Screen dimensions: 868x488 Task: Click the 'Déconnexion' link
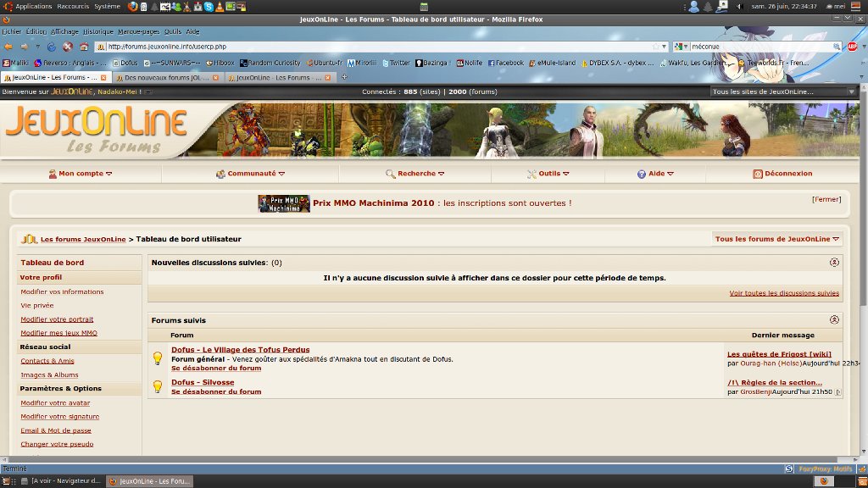[782, 174]
